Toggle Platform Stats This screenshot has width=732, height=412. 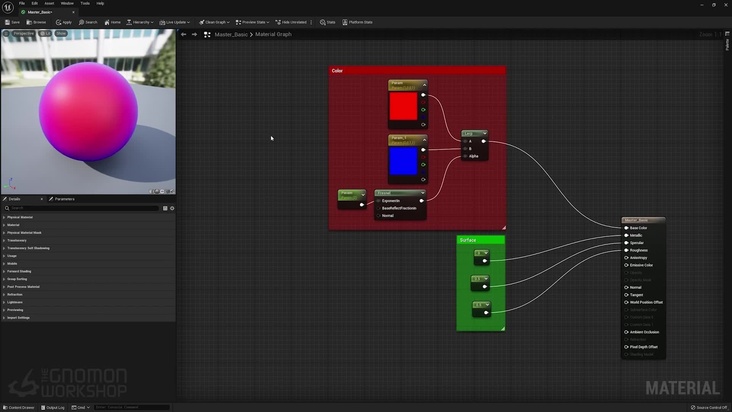tap(358, 22)
